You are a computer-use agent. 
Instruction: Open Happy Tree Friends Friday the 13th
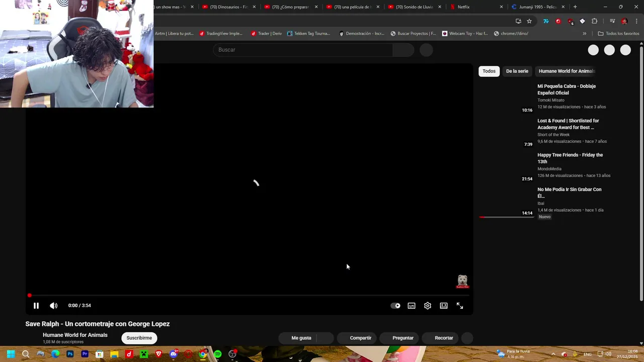pos(570,158)
